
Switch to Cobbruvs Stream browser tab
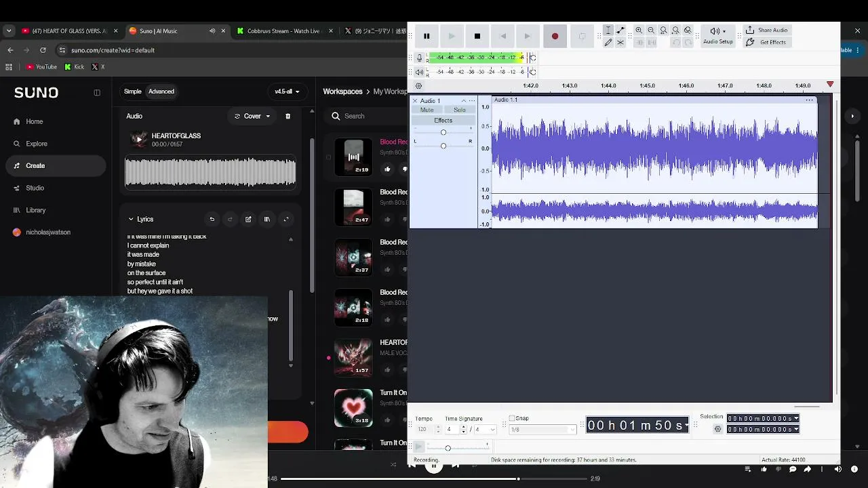click(285, 30)
